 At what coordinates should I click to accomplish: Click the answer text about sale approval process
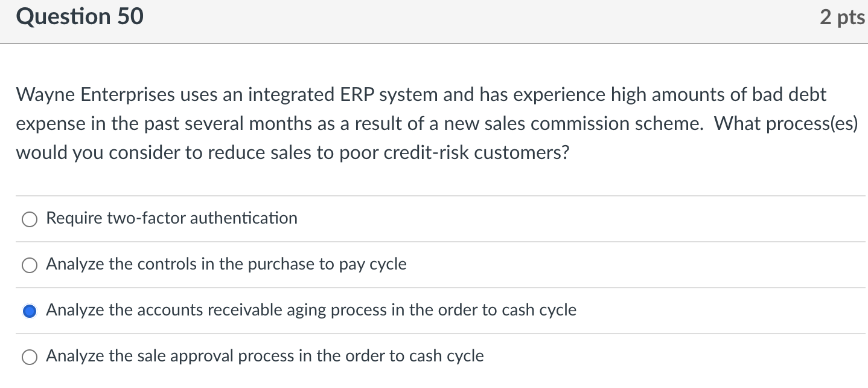pyautogui.click(x=266, y=356)
